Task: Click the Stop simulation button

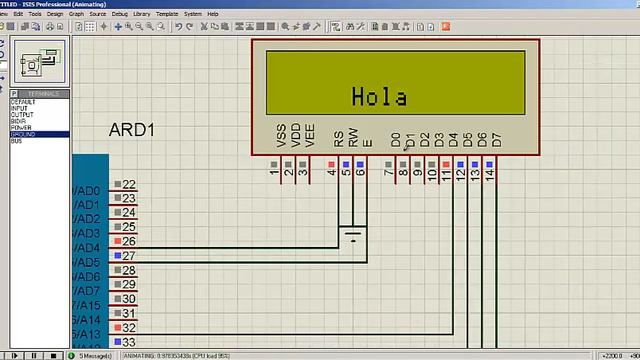Action: pos(53,356)
